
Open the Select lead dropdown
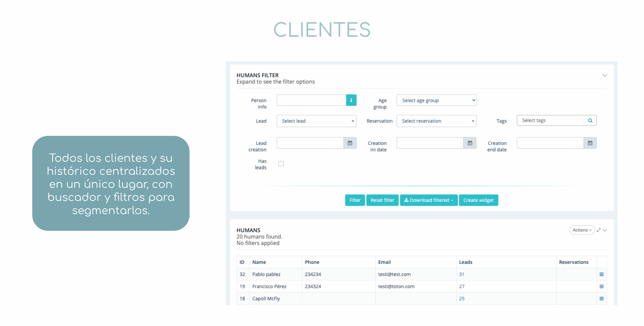pos(316,121)
